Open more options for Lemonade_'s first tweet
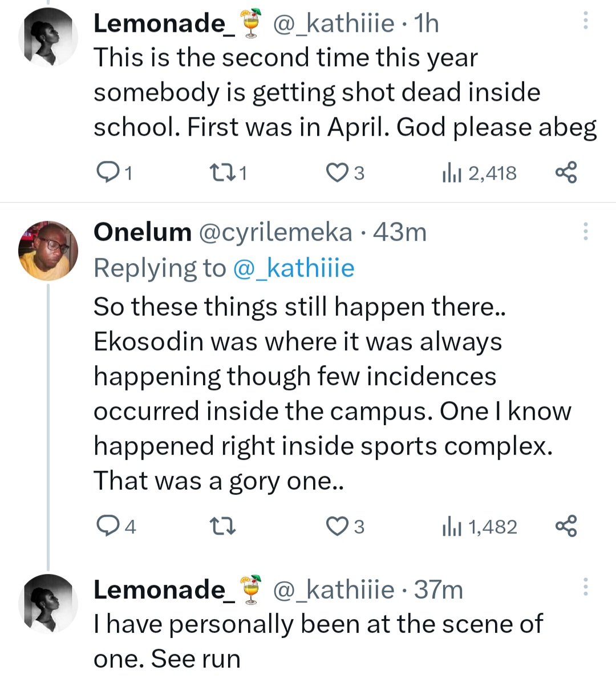This screenshot has height=679, width=616. pyautogui.click(x=585, y=22)
